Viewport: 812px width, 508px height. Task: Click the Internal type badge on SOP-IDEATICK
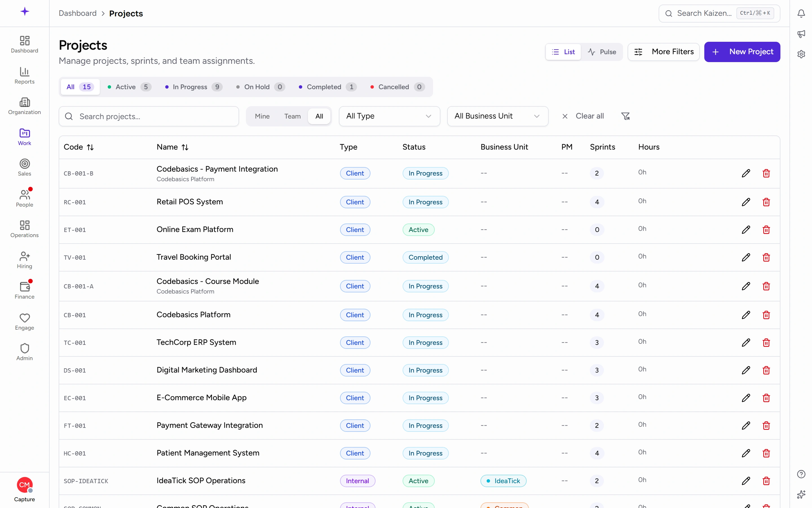pos(357,481)
